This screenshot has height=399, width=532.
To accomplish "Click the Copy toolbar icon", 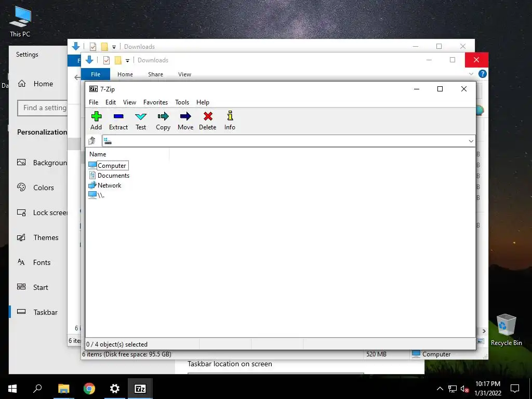I will (163, 121).
